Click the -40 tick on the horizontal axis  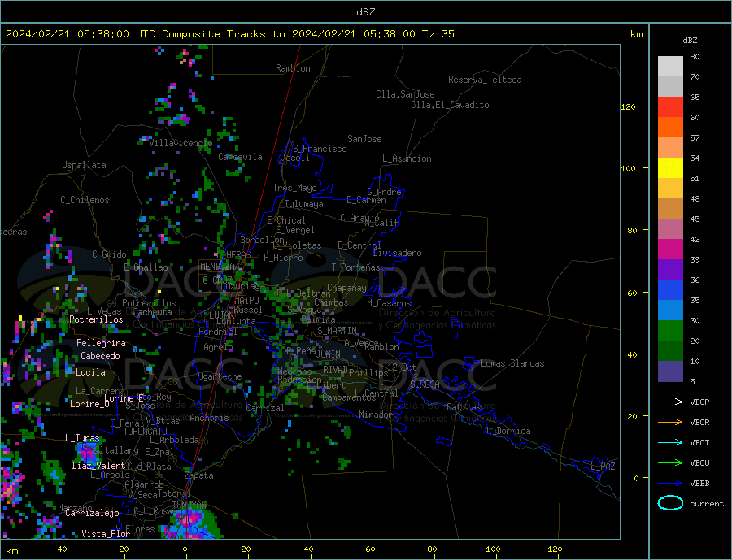coord(59,549)
